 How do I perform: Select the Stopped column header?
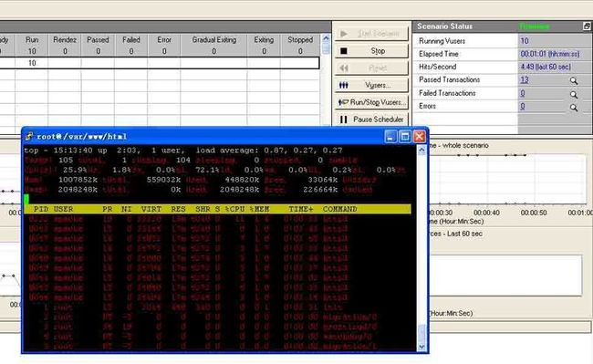[x=300, y=40]
